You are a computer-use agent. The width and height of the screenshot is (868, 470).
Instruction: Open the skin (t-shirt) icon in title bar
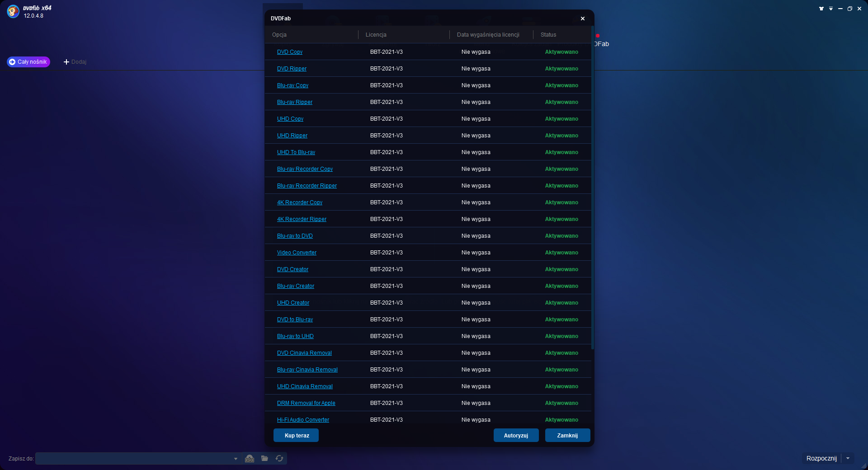pos(821,9)
